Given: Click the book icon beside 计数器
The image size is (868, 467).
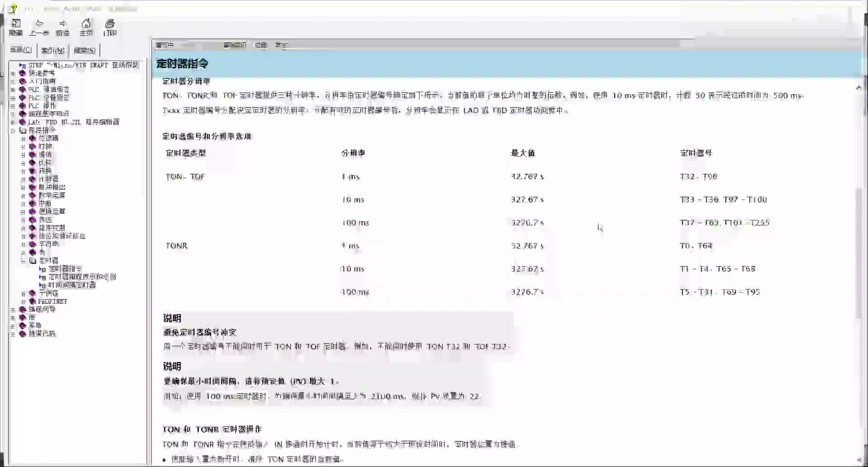Looking at the screenshot, I should click(x=33, y=179).
